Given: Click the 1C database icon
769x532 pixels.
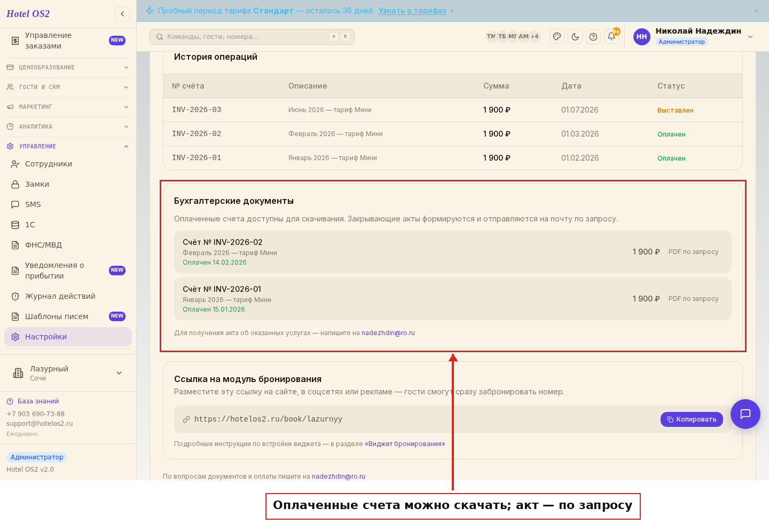Looking at the screenshot, I should [x=15, y=225].
